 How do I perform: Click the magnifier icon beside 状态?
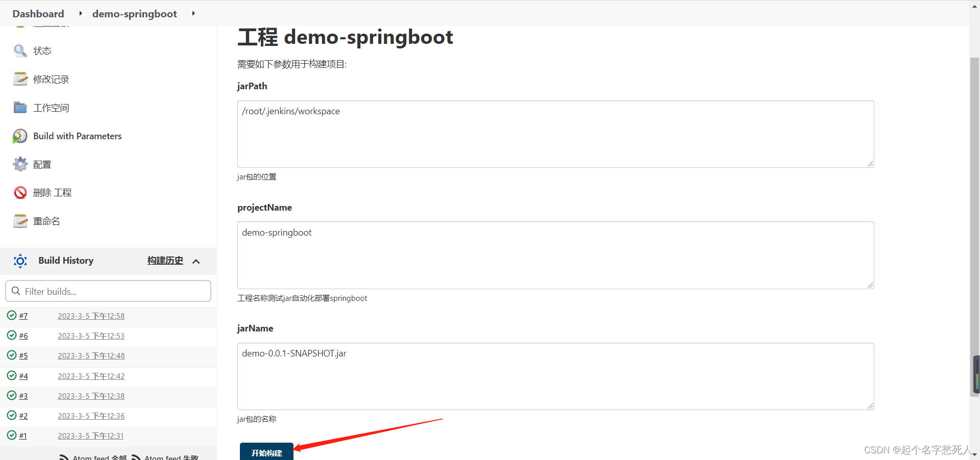tap(20, 50)
